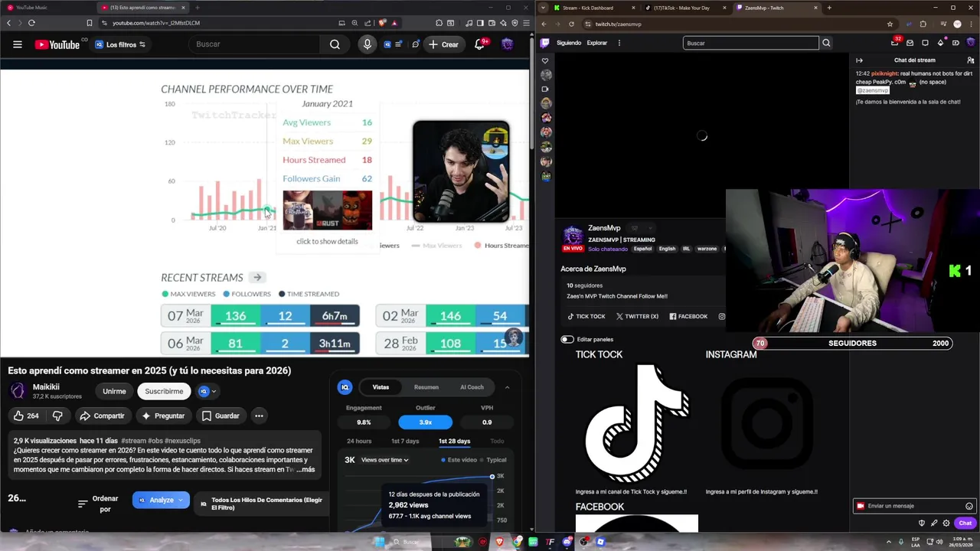Open the YouTube hamburger guide menu

coord(17,44)
